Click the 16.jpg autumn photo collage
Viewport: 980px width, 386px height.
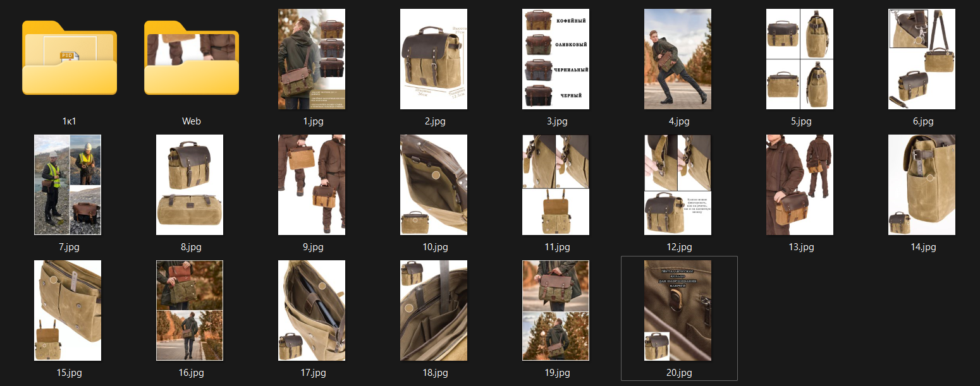(x=190, y=310)
